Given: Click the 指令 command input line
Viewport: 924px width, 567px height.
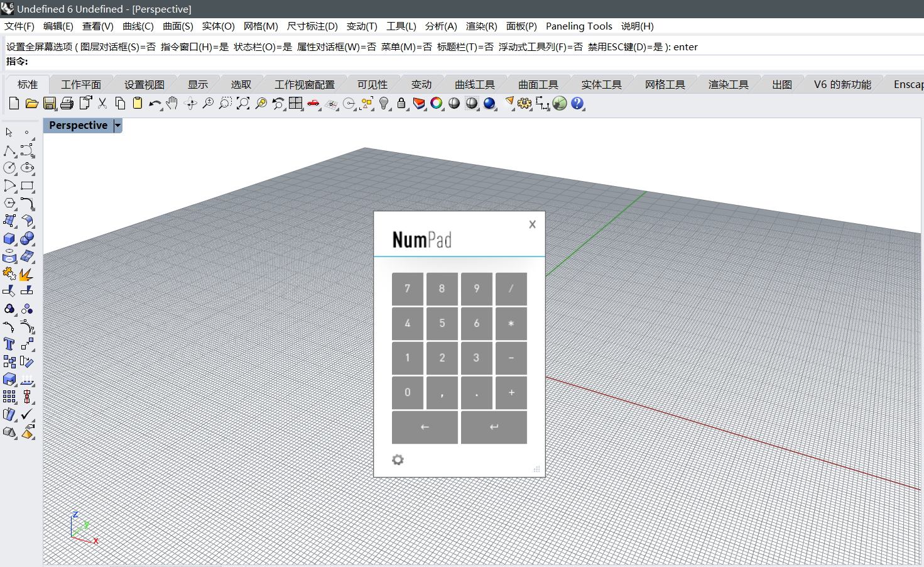Looking at the screenshot, I should pos(462,62).
